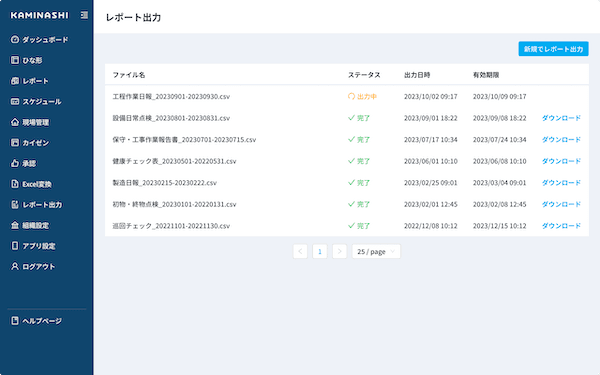The width and height of the screenshot is (600, 375).
Task: Click the ファイル名 column header
Action: 129,75
